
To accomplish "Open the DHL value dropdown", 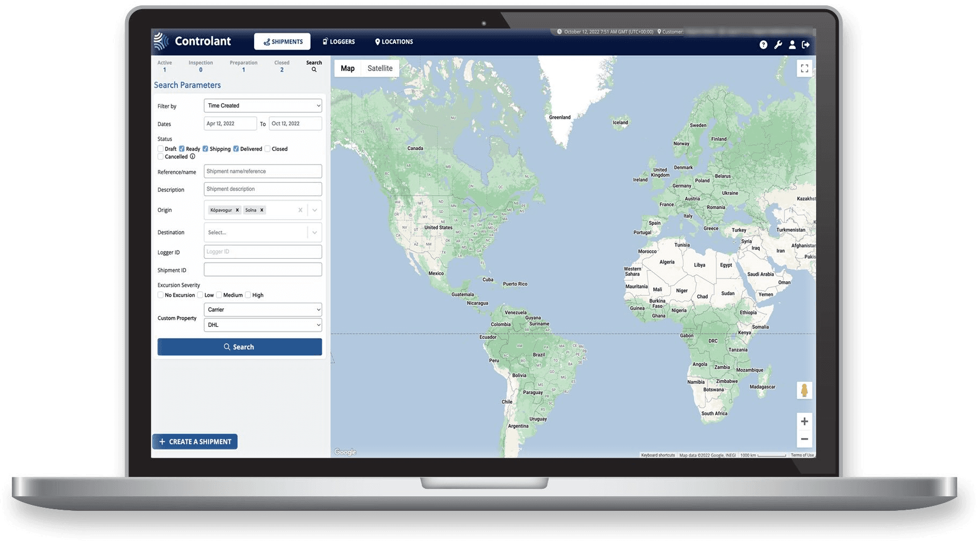I will click(263, 325).
